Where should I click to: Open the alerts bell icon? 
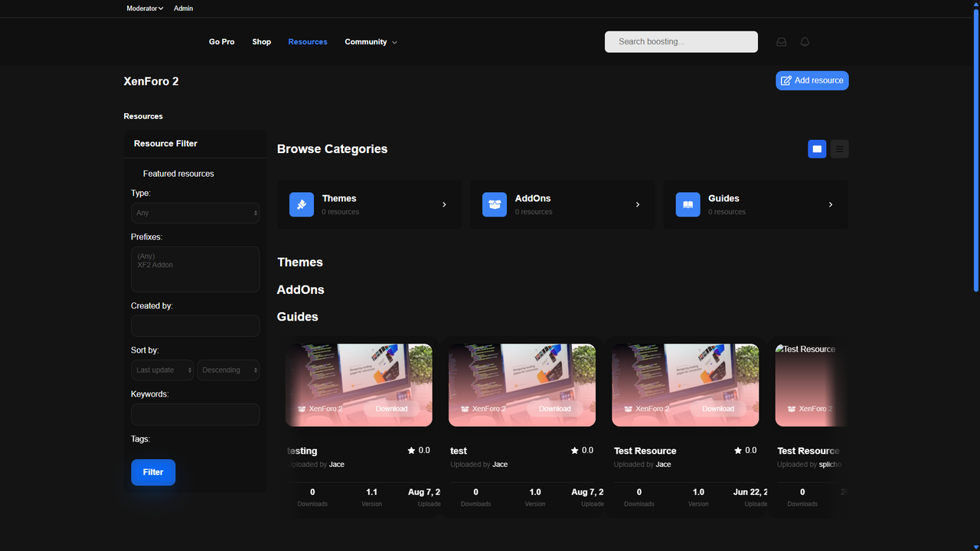805,42
